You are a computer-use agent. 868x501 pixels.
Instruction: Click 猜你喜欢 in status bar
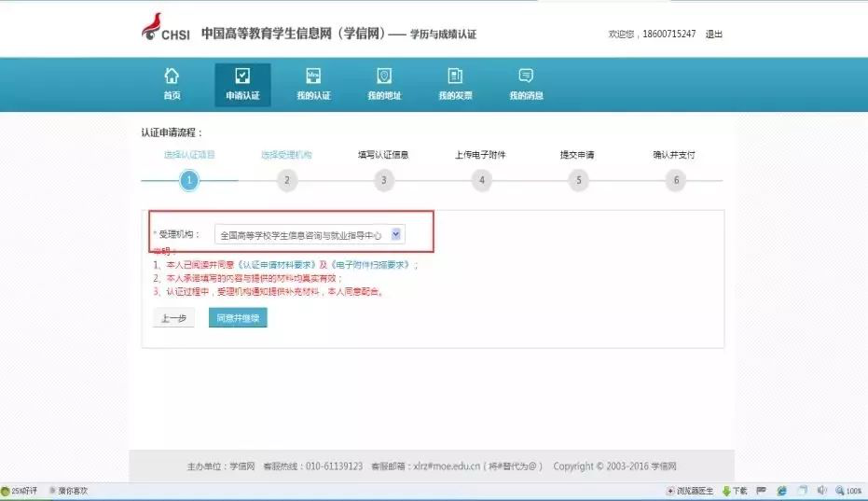point(69,491)
